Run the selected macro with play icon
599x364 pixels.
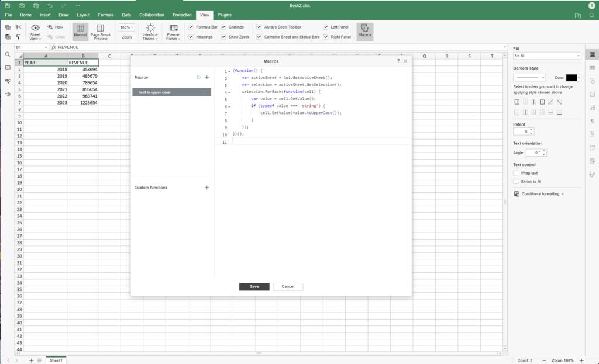(199, 77)
